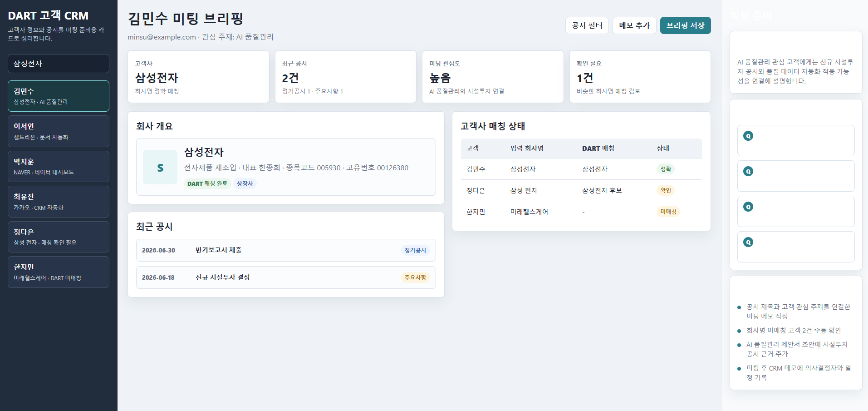Click the 미팅 관심도 높음 summary card
The width and height of the screenshot is (868, 411).
click(x=493, y=77)
